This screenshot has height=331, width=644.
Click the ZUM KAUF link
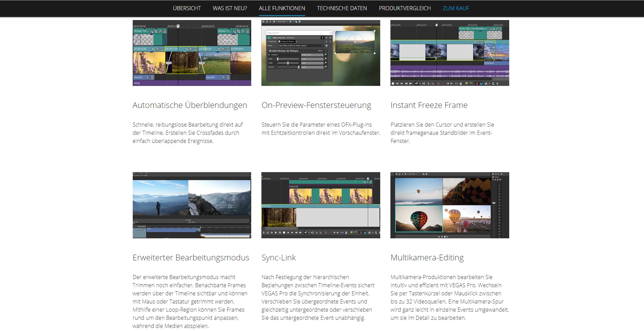pos(456,8)
